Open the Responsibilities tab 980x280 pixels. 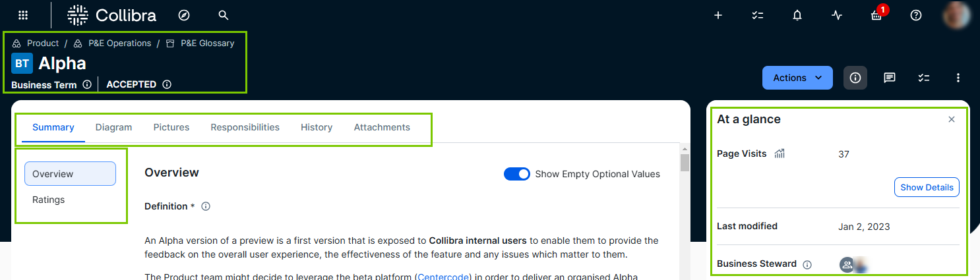(245, 127)
